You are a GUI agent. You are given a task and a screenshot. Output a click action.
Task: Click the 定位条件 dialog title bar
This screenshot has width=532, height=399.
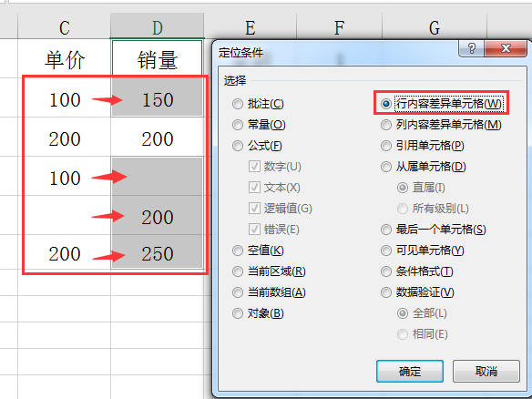[x=336, y=52]
